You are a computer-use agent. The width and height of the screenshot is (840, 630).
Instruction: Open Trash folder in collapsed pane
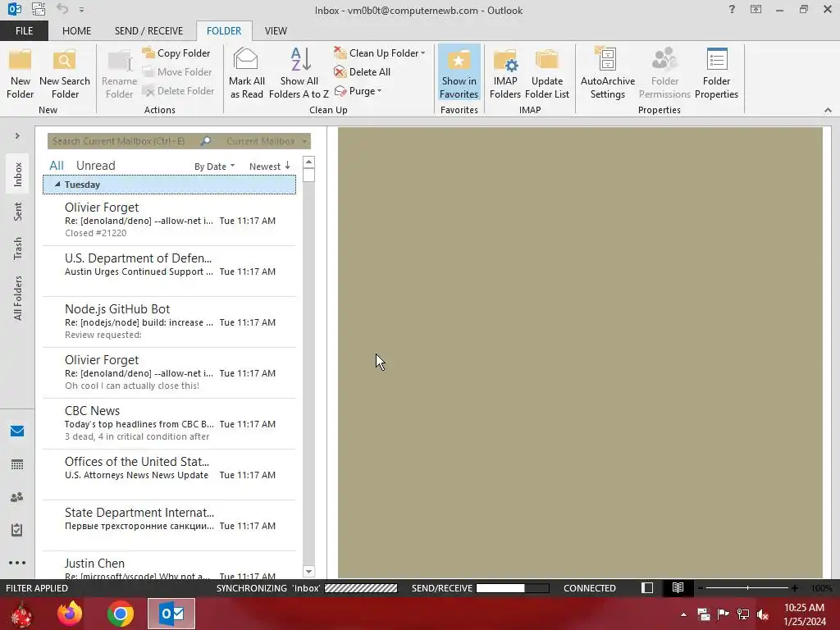[18, 248]
